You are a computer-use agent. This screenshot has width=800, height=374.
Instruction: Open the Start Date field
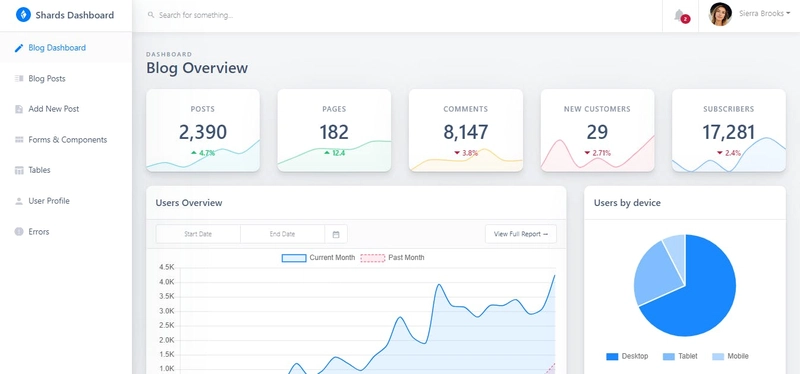coord(198,234)
